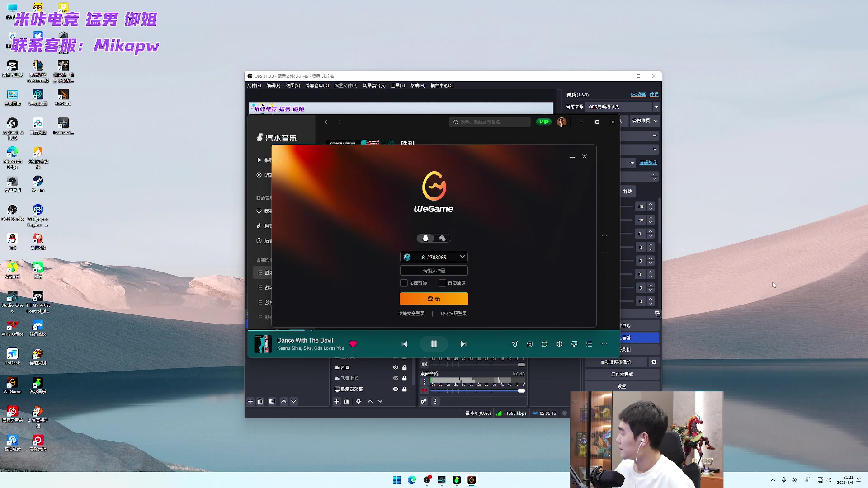Unmute the 桌面音频 red speaker
The width and height of the screenshot is (868, 488).
click(x=424, y=390)
